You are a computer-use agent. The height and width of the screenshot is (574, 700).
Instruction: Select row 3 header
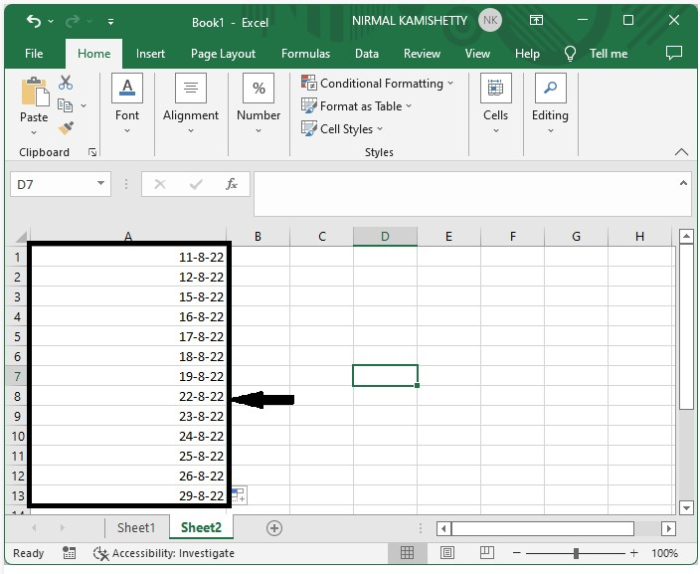[x=17, y=297]
